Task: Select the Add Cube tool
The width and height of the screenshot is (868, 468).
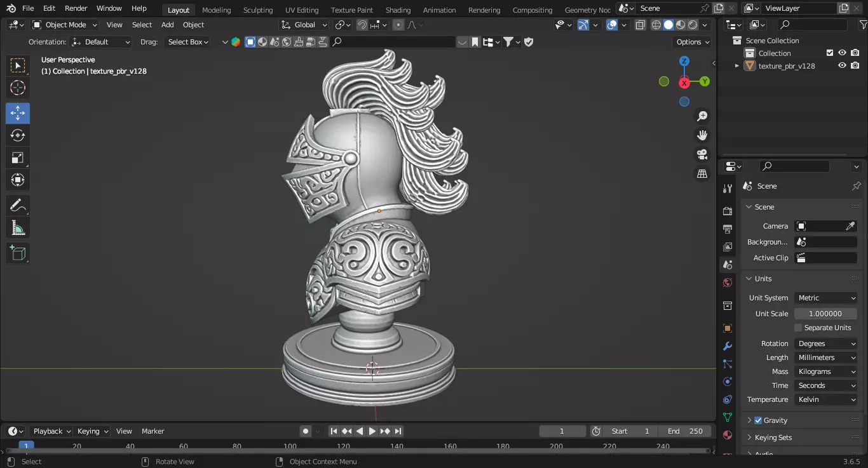Action: [x=18, y=253]
